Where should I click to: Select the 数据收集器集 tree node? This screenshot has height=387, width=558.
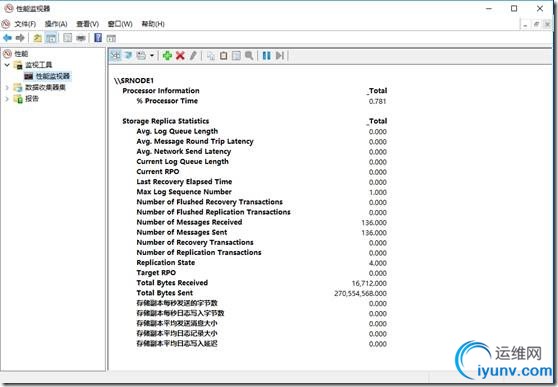tap(45, 87)
